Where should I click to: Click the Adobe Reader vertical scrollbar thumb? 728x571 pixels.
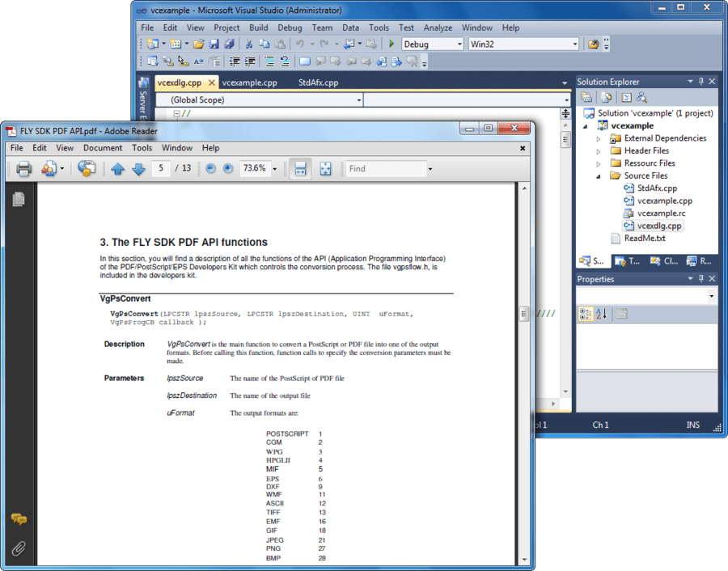524,315
